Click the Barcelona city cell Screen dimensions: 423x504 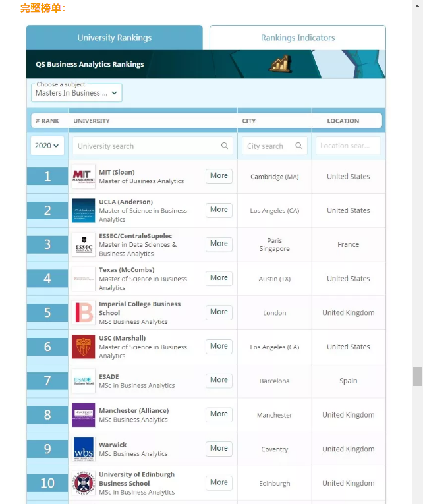(x=275, y=381)
